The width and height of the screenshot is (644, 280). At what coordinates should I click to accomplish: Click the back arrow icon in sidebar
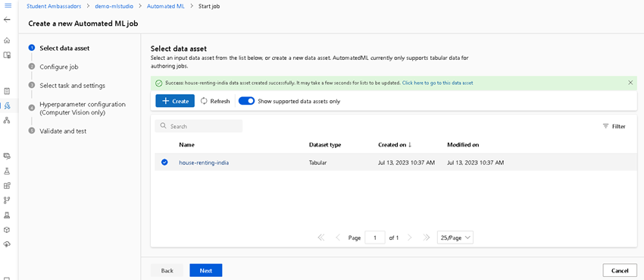coord(7,19)
